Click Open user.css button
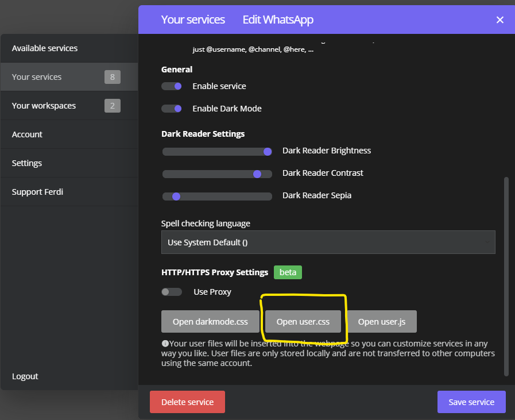 (303, 321)
